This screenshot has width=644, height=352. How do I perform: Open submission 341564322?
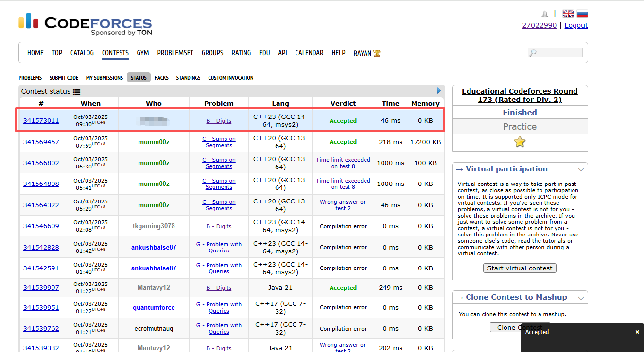(41, 205)
